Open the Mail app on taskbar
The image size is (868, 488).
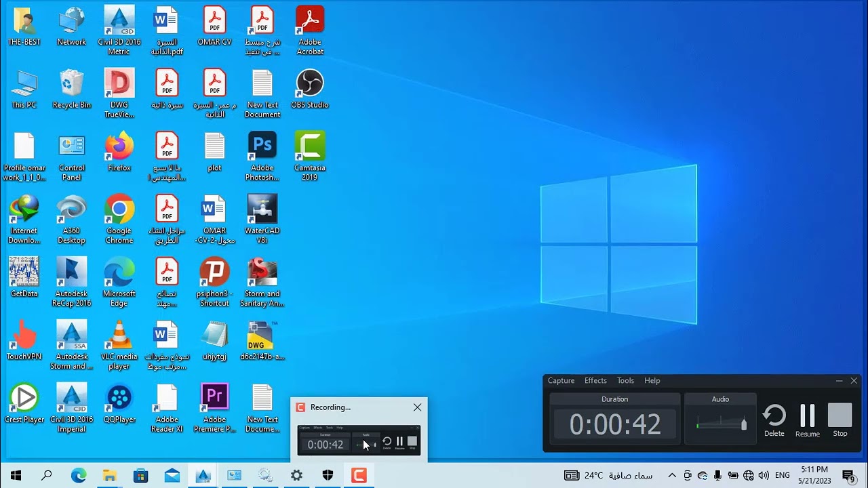tap(172, 476)
